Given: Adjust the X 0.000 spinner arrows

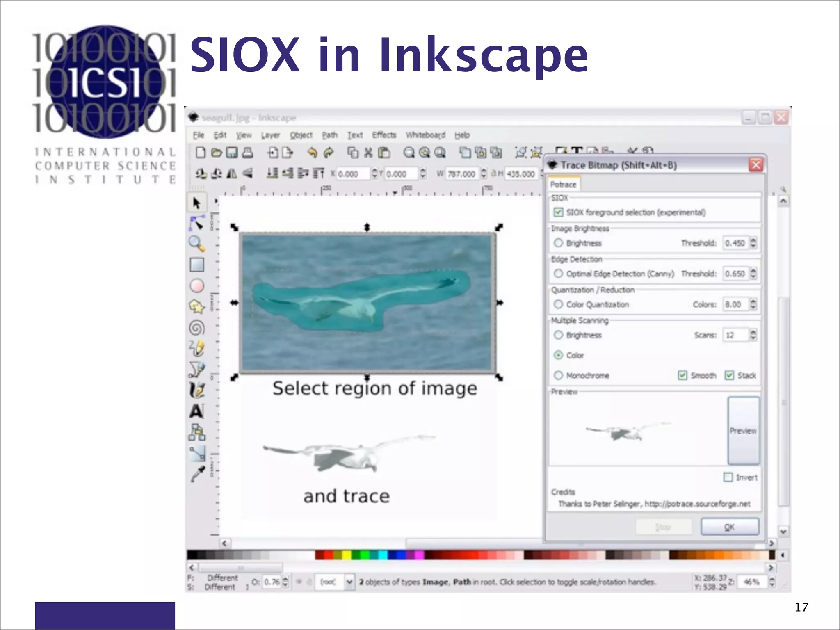Looking at the screenshot, I should click(375, 174).
